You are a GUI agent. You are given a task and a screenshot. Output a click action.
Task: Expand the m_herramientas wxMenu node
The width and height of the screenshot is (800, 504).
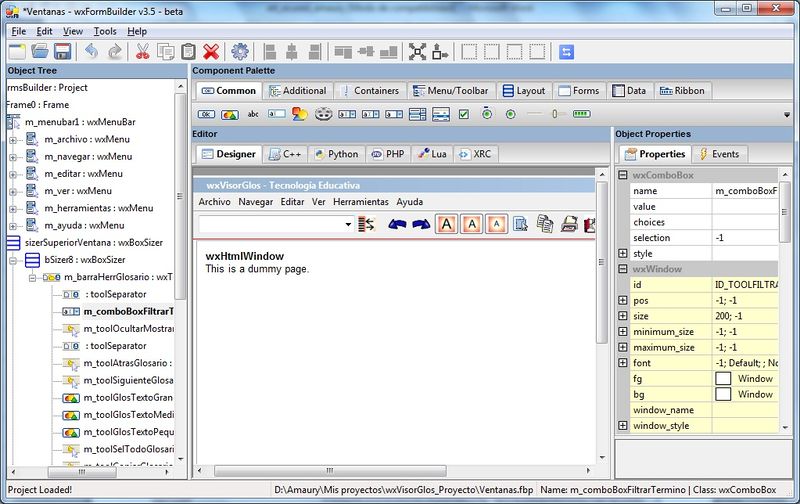point(13,209)
